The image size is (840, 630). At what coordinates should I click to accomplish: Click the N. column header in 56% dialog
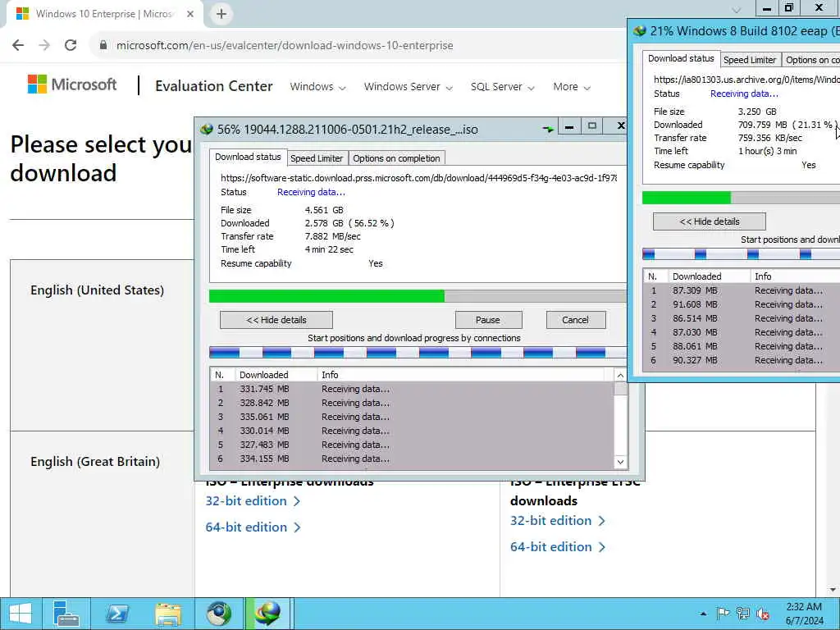click(222, 375)
